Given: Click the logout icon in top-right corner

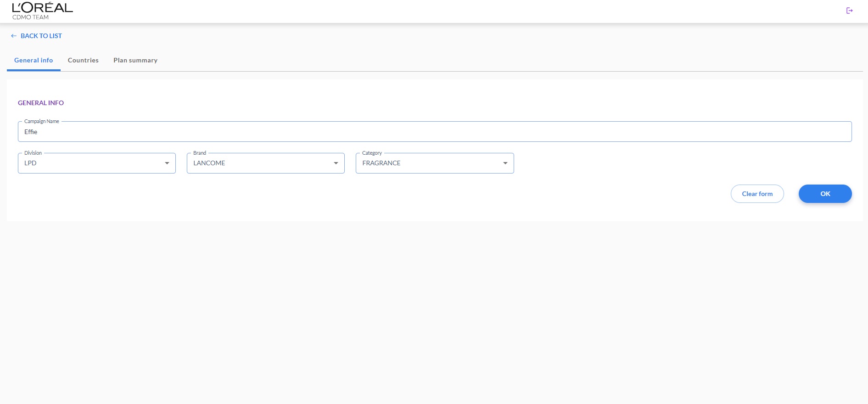Looking at the screenshot, I should [x=849, y=11].
